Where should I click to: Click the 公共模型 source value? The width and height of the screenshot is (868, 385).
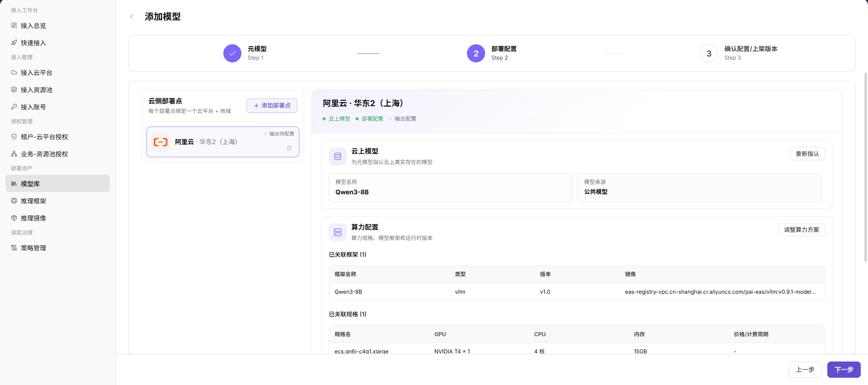click(596, 192)
